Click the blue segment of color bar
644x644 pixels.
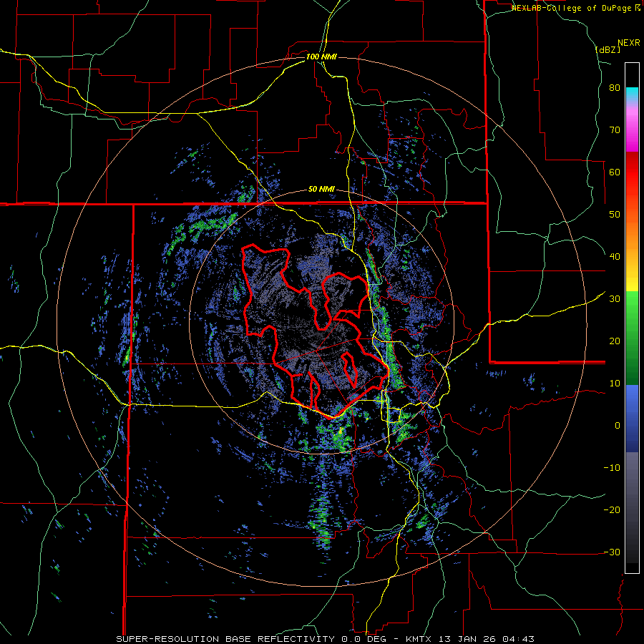click(x=632, y=419)
